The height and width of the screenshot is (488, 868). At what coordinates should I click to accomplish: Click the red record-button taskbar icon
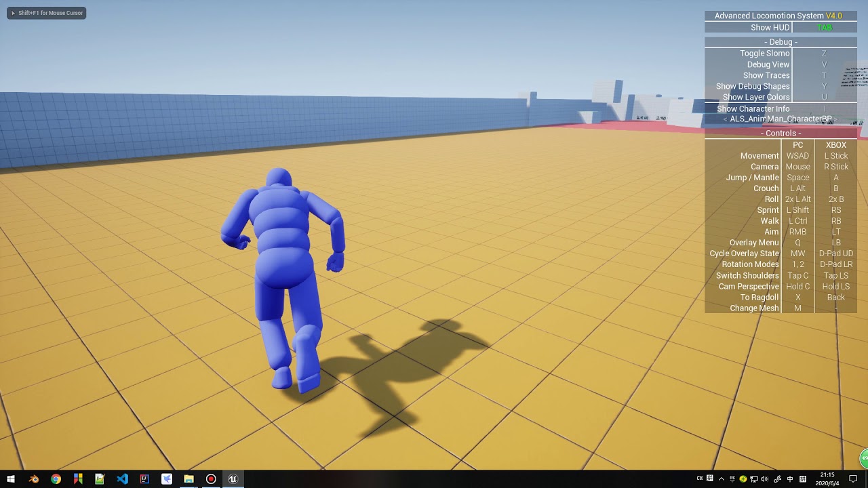(211, 479)
